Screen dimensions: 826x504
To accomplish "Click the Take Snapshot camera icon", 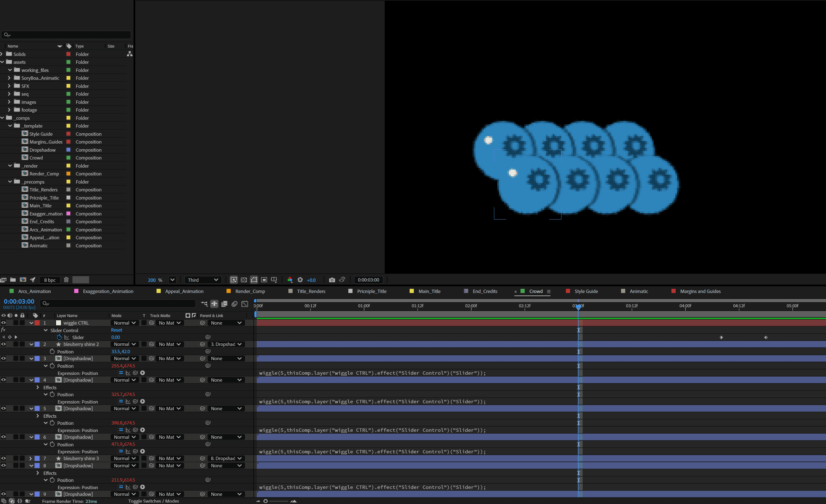I will click(332, 280).
